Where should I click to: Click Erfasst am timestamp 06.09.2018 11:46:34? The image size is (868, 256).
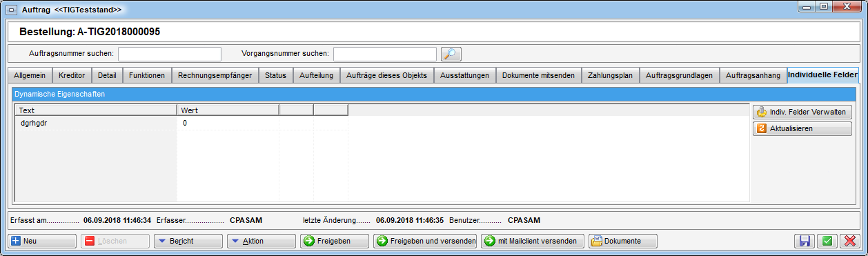[x=117, y=220]
